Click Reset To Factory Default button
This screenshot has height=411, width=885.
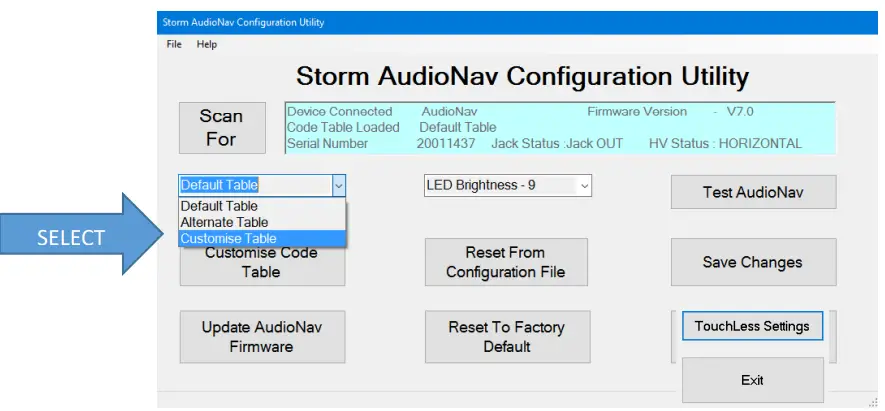click(507, 336)
